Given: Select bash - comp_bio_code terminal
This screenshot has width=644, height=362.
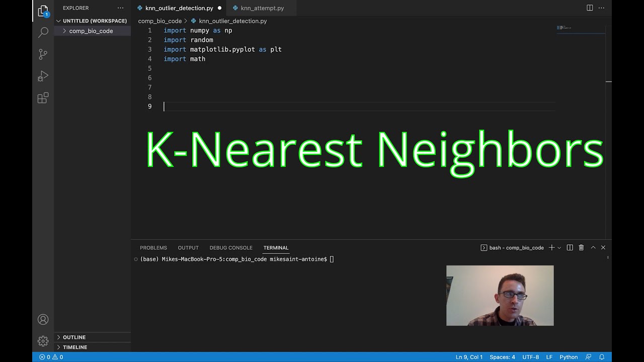Looking at the screenshot, I should (512, 247).
